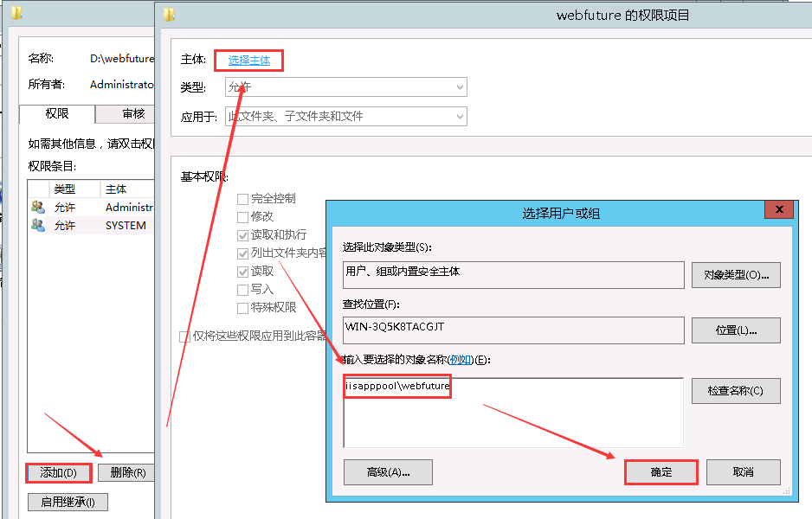Click folder icon in webfuture permission window title
This screenshot has height=519, width=812.
pyautogui.click(x=169, y=15)
